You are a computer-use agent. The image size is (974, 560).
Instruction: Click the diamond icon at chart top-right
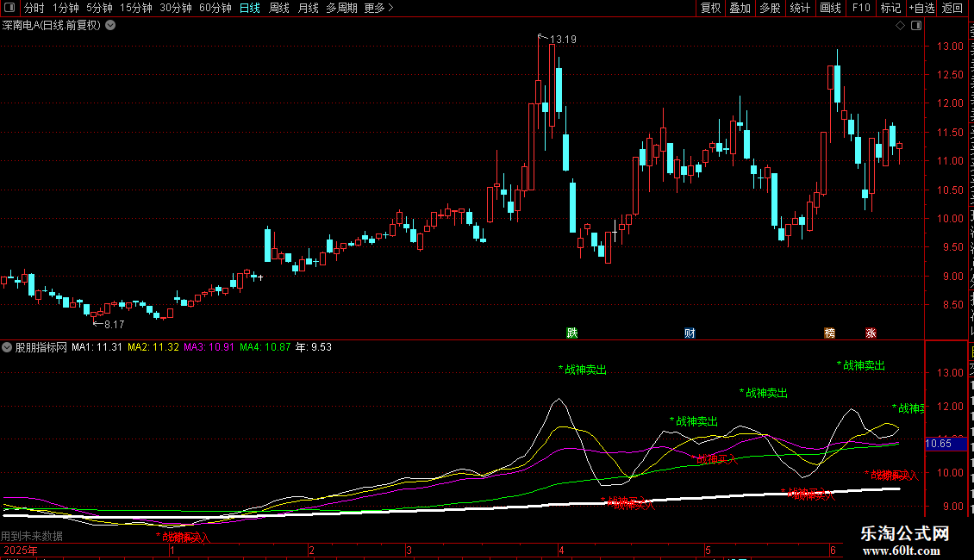[x=900, y=26]
